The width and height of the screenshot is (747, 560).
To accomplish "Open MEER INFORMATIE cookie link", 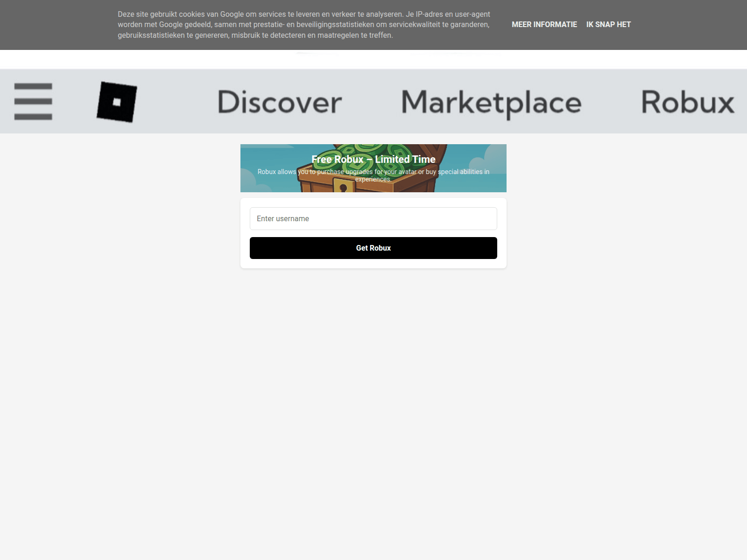I will pyautogui.click(x=544, y=24).
